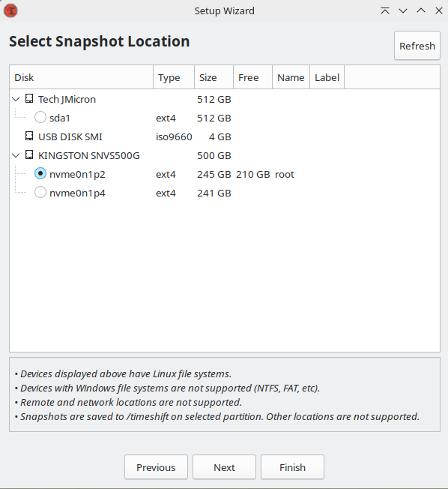Screen dimensions: 448x489
Task: Click the 245 GB size value
Action: pyautogui.click(x=214, y=174)
